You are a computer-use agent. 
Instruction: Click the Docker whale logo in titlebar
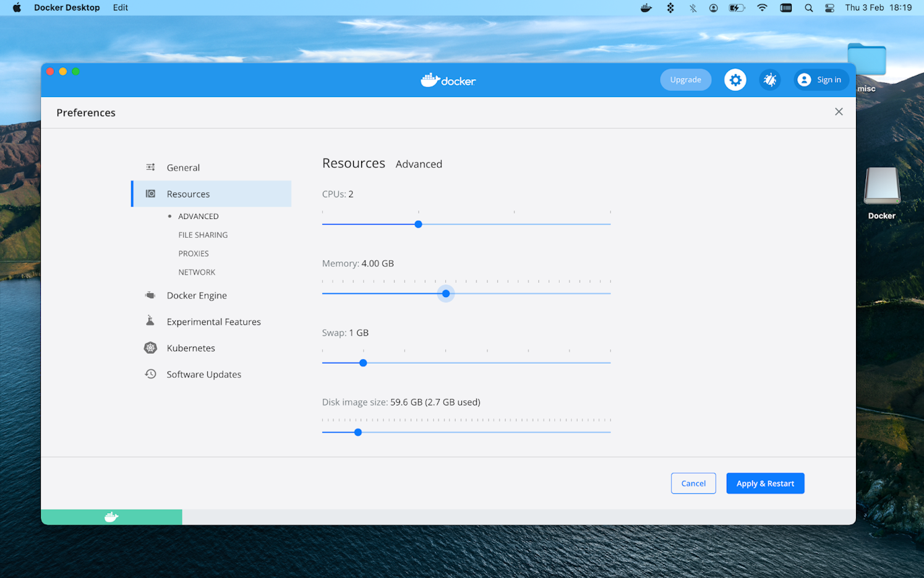(x=448, y=80)
